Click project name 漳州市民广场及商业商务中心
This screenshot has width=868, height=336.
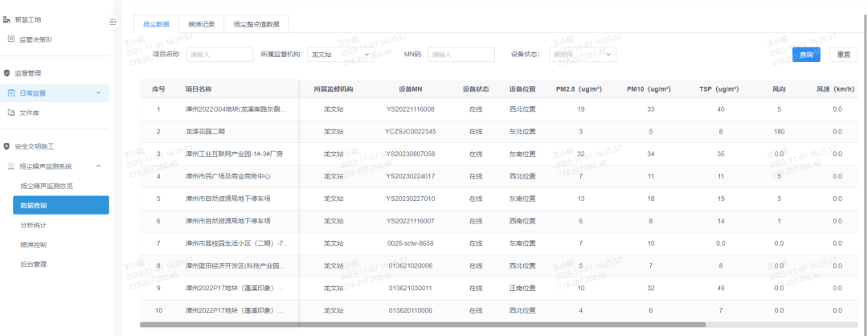coord(228,177)
